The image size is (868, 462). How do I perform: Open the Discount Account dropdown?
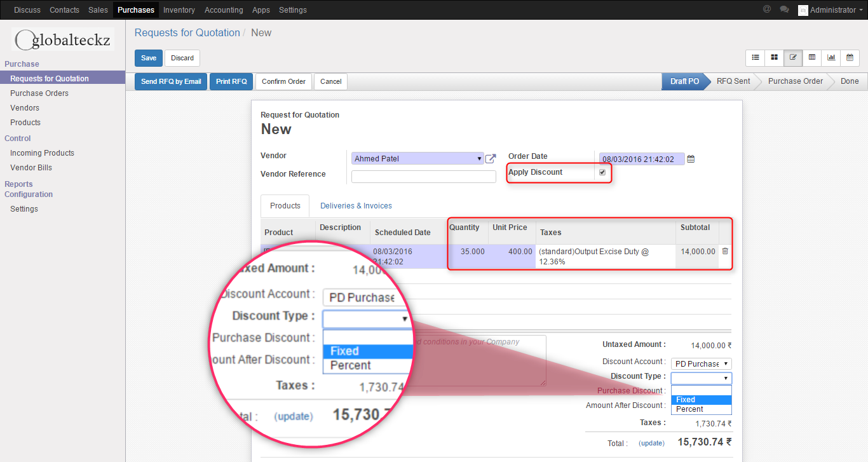pos(702,364)
